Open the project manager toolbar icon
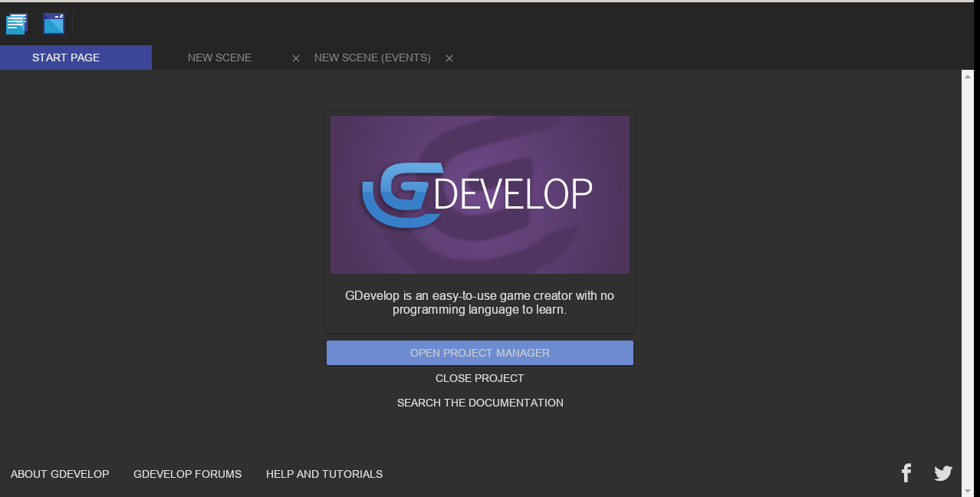This screenshot has height=497, width=980. coord(16,24)
